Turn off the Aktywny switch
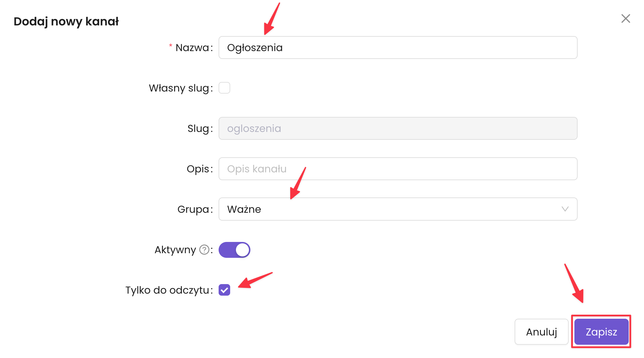Viewport: 644px width, 358px height. click(x=234, y=250)
